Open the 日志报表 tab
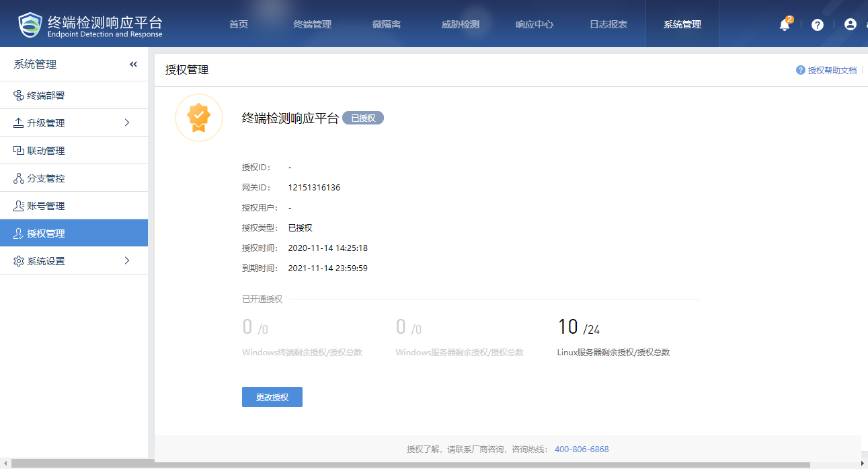868x469 pixels. tap(608, 24)
